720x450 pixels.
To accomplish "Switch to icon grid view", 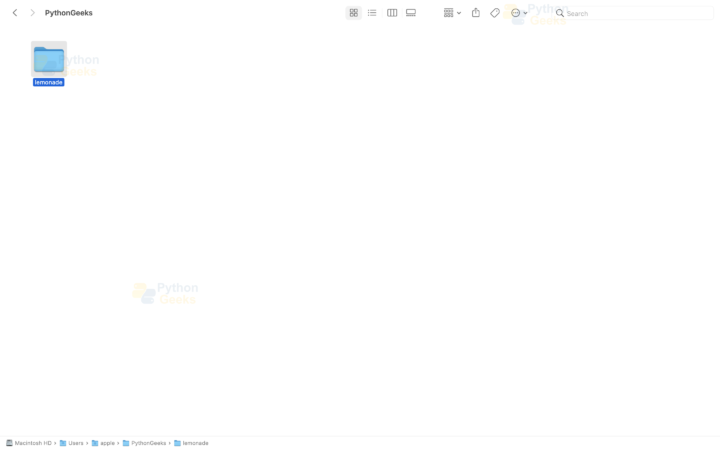I will (x=353, y=13).
